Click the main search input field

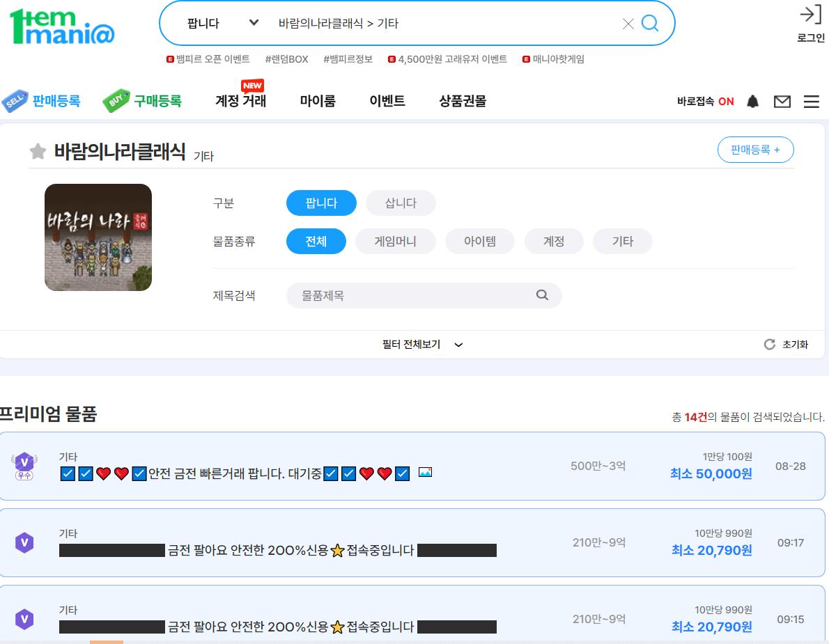pyautogui.click(x=444, y=23)
